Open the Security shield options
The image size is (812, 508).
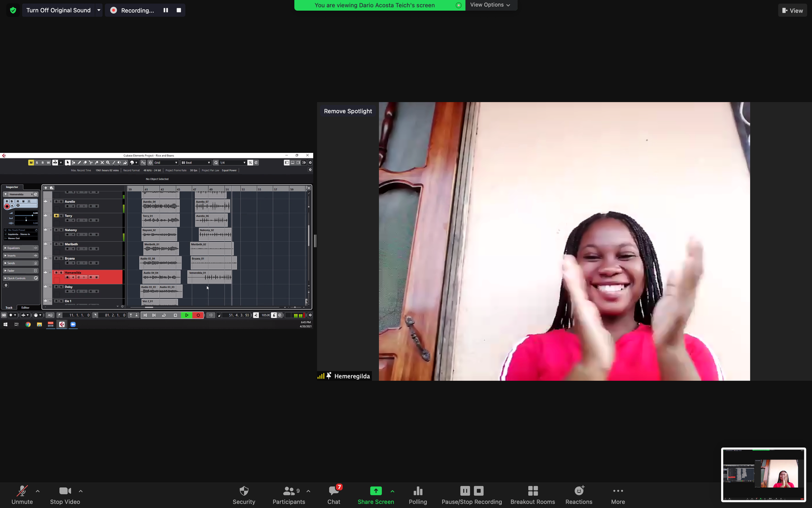244,495
